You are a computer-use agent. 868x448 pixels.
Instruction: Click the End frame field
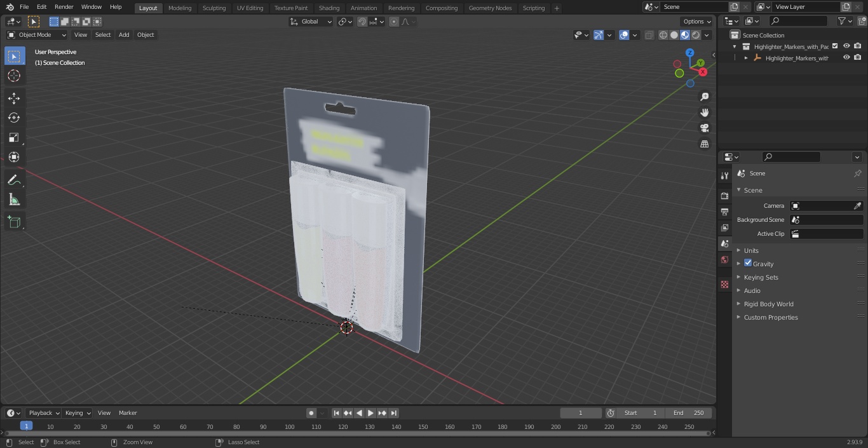coord(689,413)
